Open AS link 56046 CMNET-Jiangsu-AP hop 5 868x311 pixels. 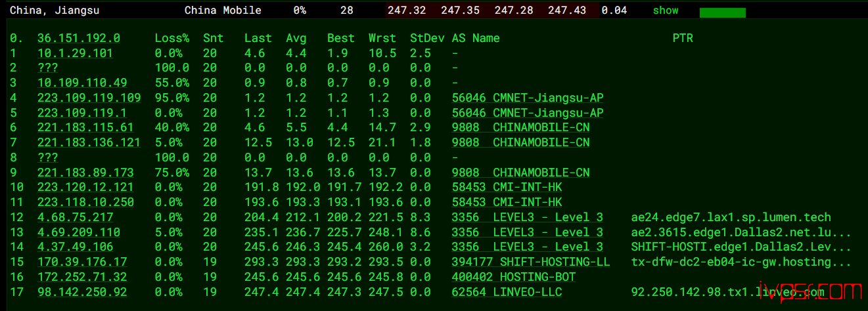(528, 113)
